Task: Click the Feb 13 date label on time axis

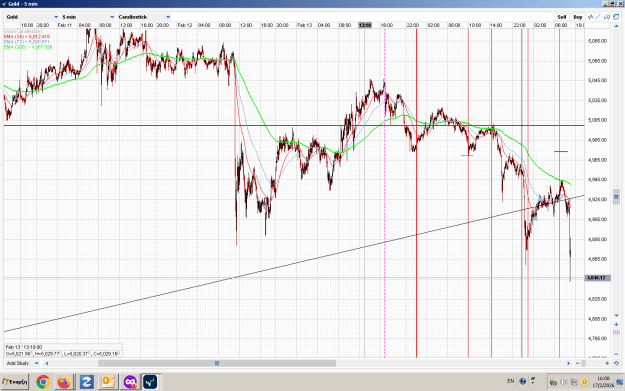Action: [305, 25]
